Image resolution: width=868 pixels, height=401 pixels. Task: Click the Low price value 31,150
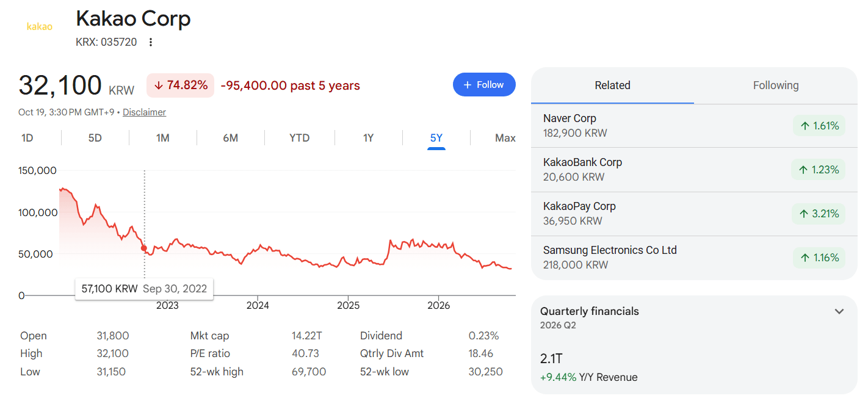tap(112, 372)
